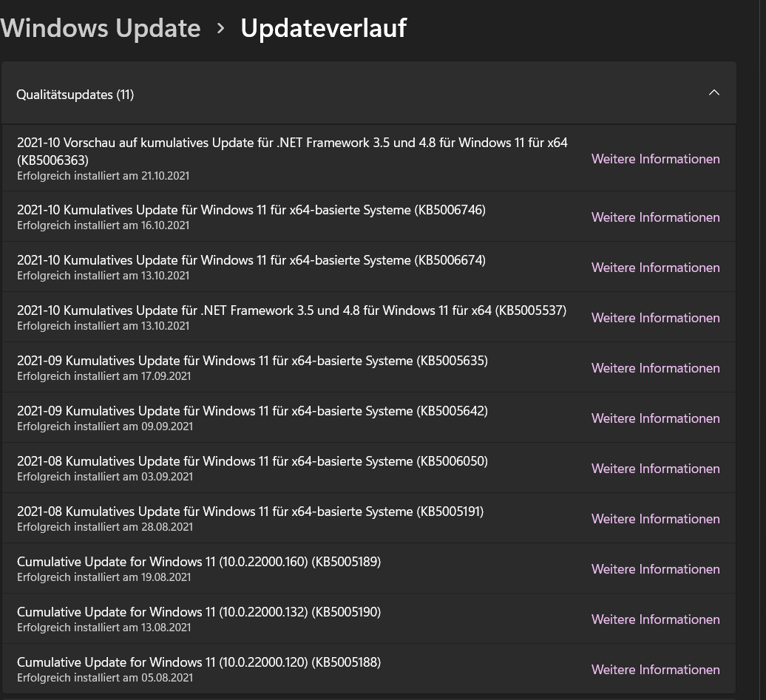Open Weitere Informationen for KB5005188
This screenshot has width=766, height=700.
coord(655,669)
